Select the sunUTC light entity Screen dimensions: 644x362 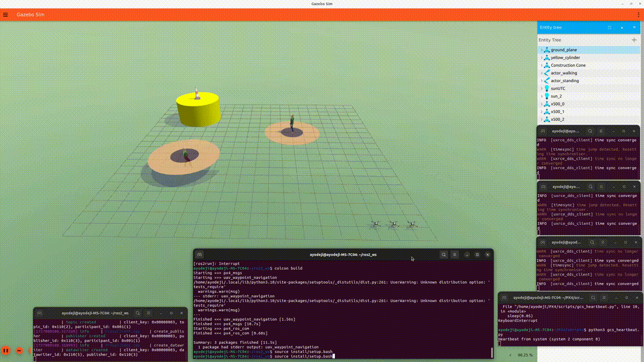pyautogui.click(x=558, y=88)
